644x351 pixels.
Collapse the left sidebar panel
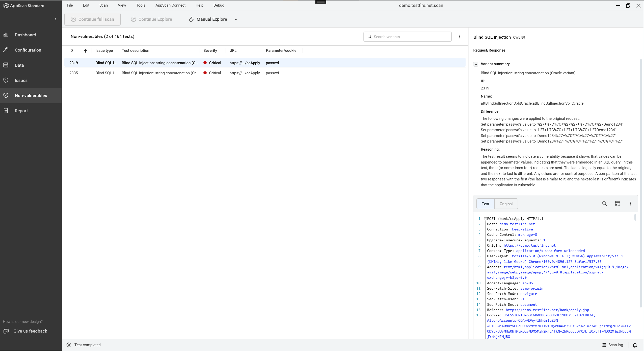click(x=55, y=19)
